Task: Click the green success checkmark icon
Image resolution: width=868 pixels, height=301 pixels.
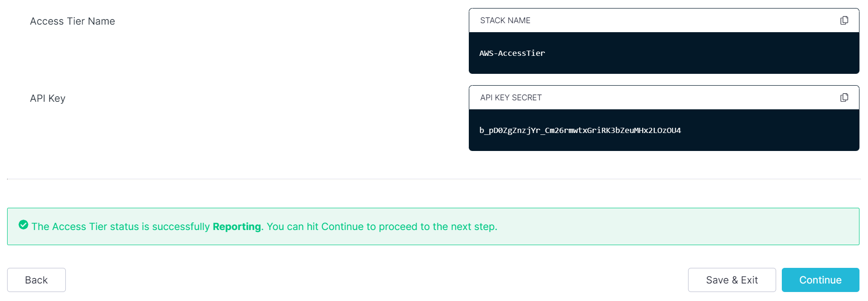Action: 23,225
